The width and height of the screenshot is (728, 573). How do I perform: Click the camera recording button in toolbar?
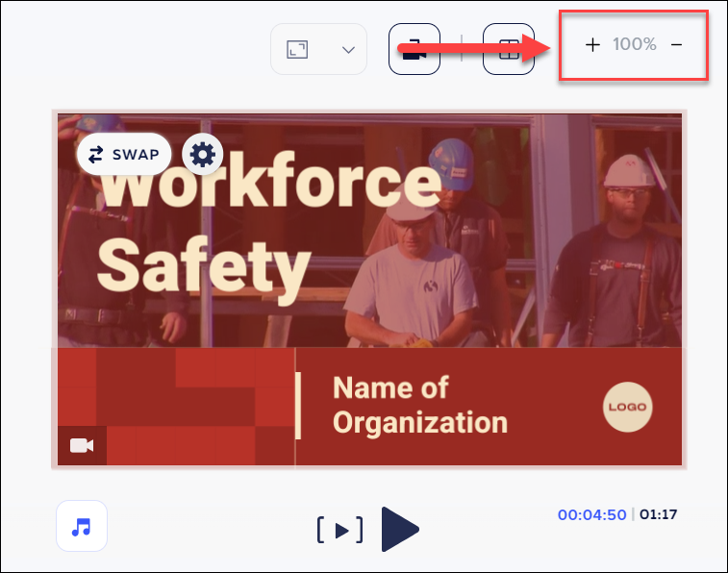(414, 50)
